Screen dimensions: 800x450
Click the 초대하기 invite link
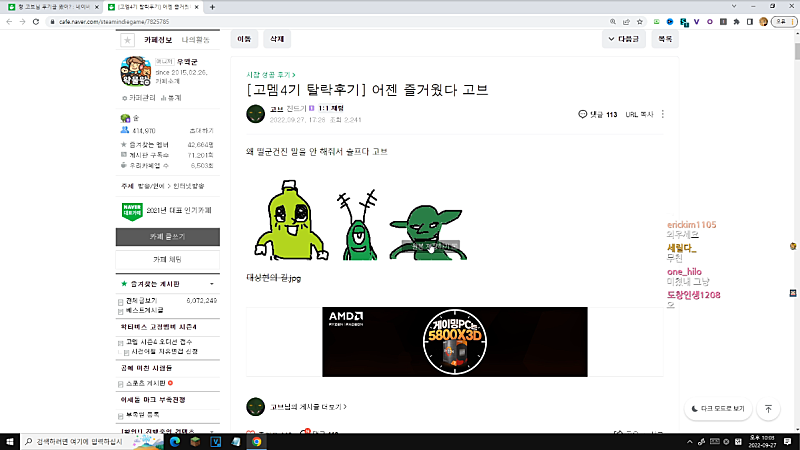(202, 131)
